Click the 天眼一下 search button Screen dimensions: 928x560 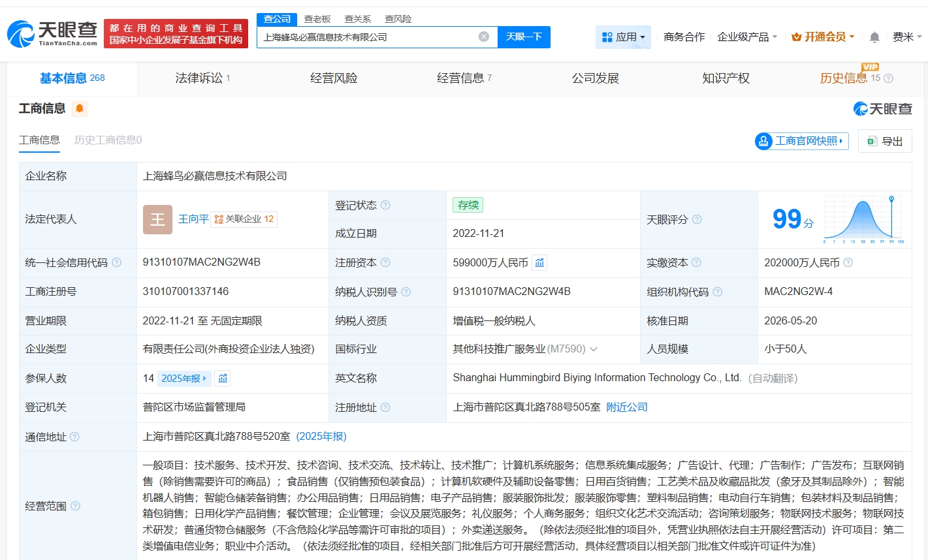click(x=524, y=37)
